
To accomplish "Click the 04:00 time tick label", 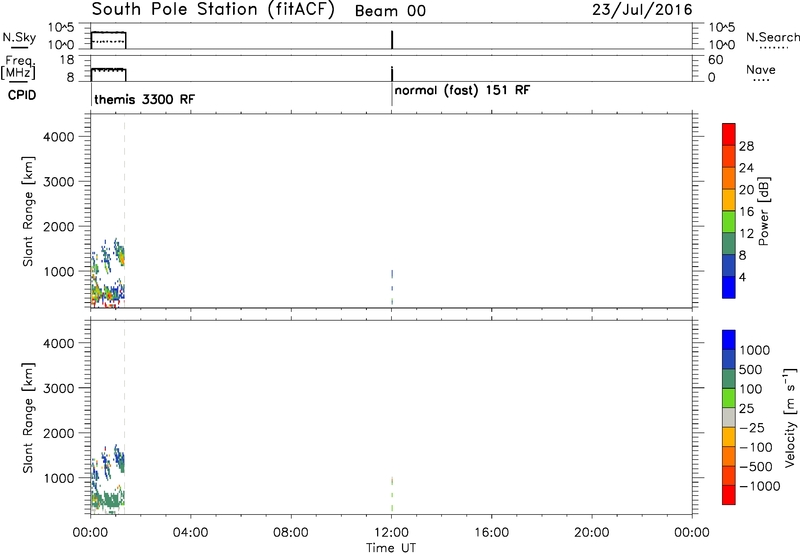I will click(190, 533).
